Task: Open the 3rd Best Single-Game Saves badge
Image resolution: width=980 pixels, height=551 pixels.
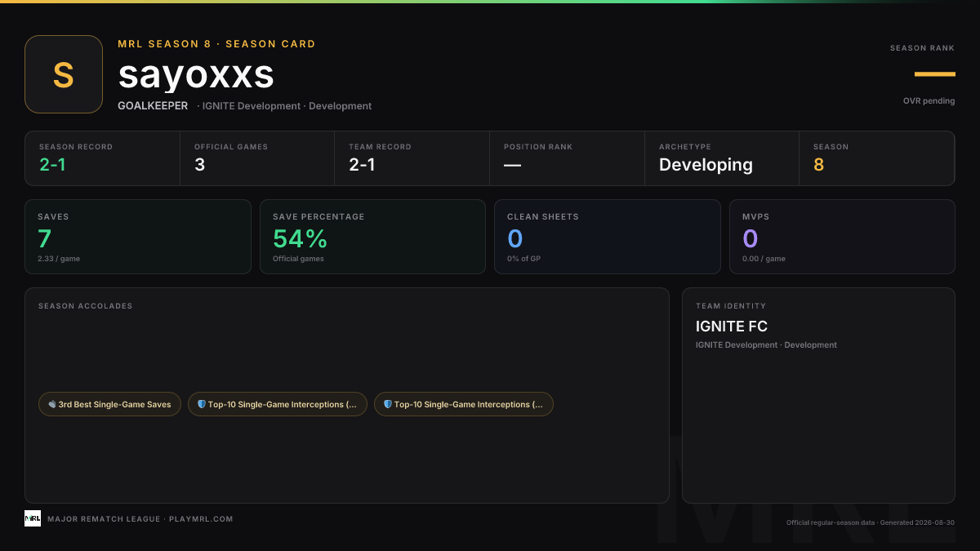Action: [109, 404]
